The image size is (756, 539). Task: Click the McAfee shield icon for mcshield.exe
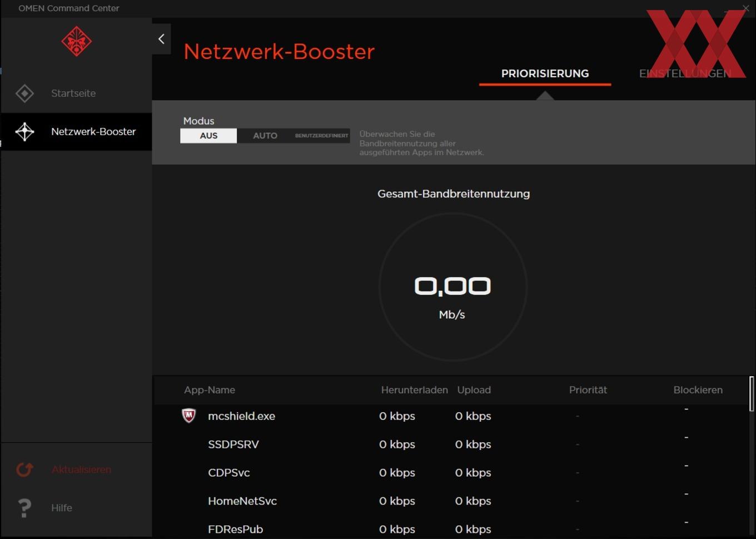point(189,416)
